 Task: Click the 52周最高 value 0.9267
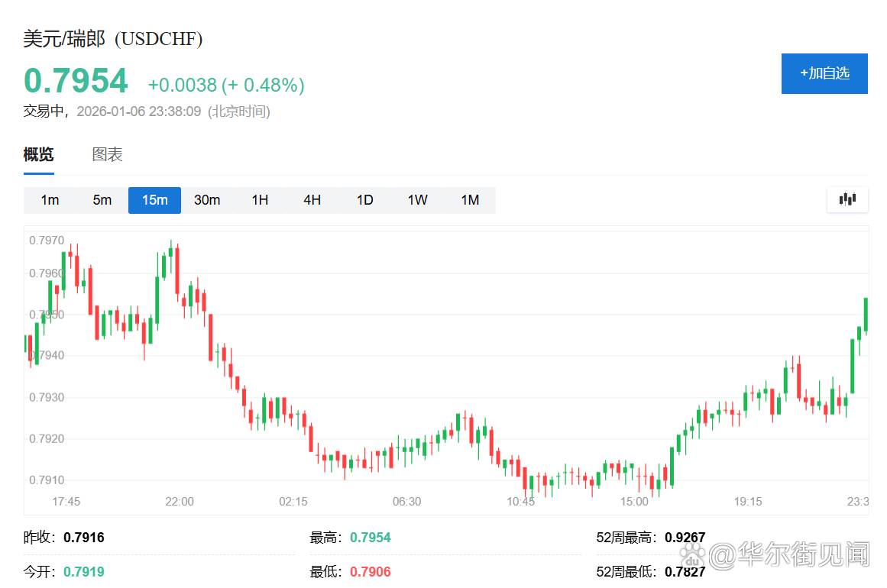point(684,538)
